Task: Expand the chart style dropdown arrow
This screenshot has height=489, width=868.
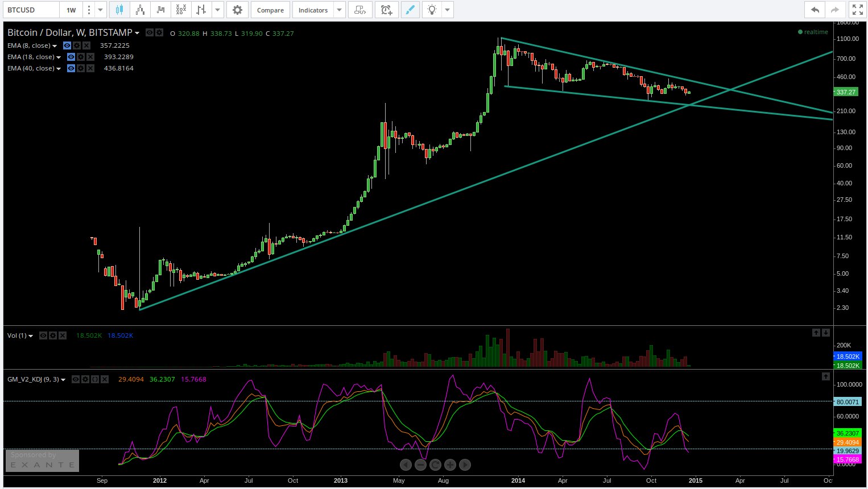Action: click(218, 10)
